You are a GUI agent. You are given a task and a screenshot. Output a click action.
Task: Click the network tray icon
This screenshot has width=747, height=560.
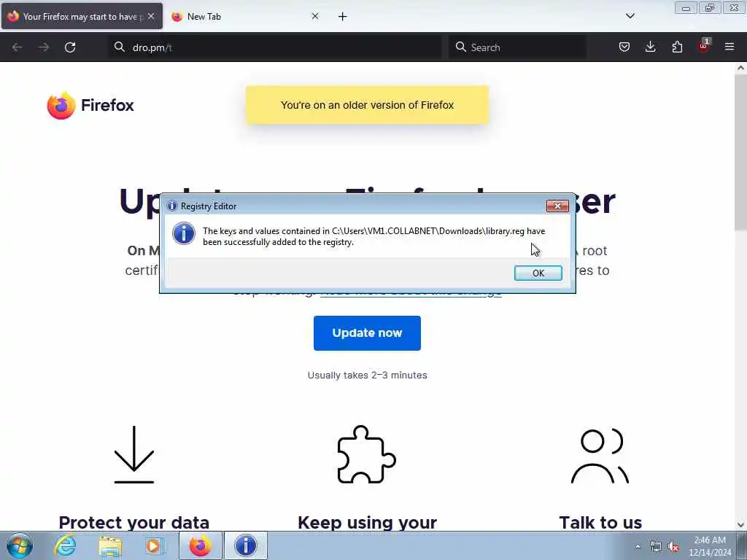(656, 547)
